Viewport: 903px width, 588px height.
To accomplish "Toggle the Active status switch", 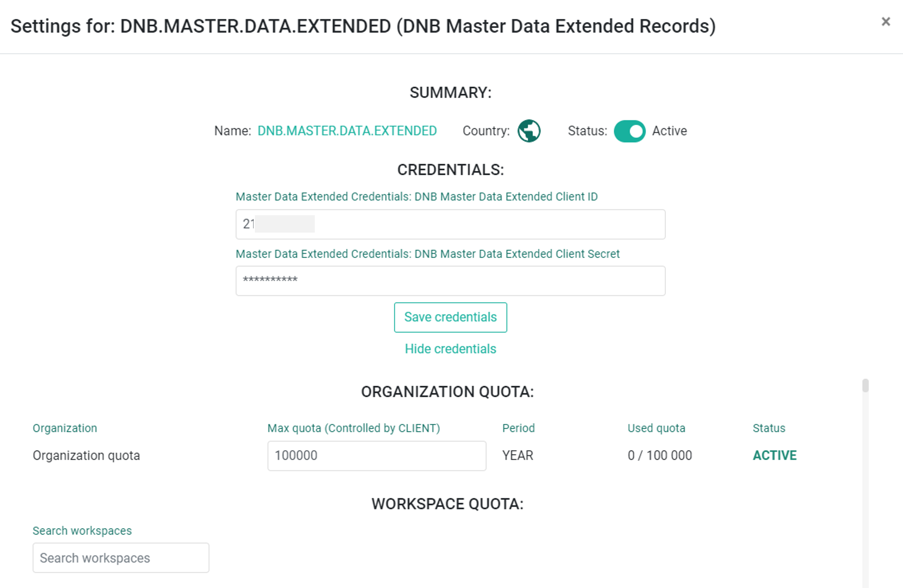I will 629,131.
